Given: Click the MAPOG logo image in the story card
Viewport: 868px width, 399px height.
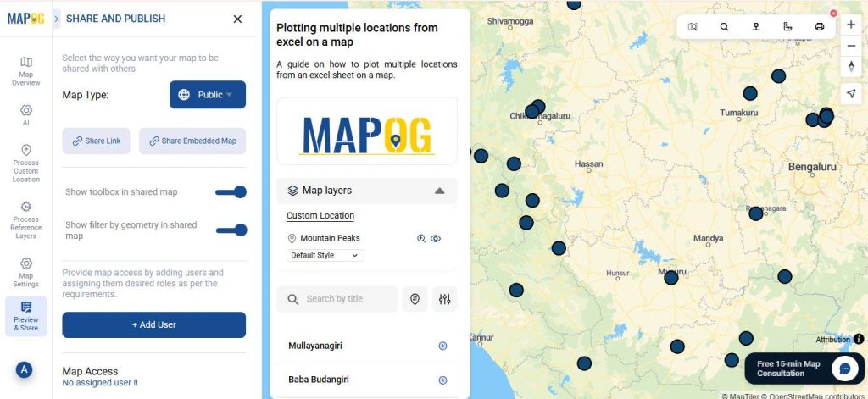Looking at the screenshot, I should (x=367, y=135).
